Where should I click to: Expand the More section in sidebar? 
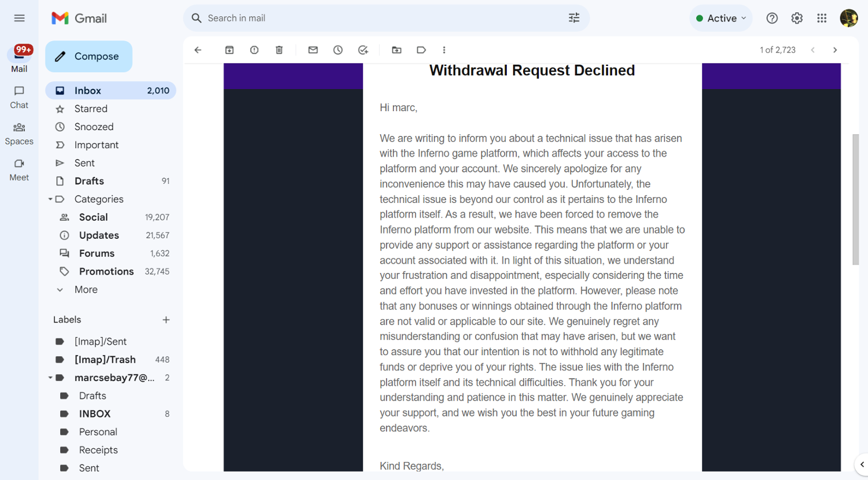coord(86,290)
